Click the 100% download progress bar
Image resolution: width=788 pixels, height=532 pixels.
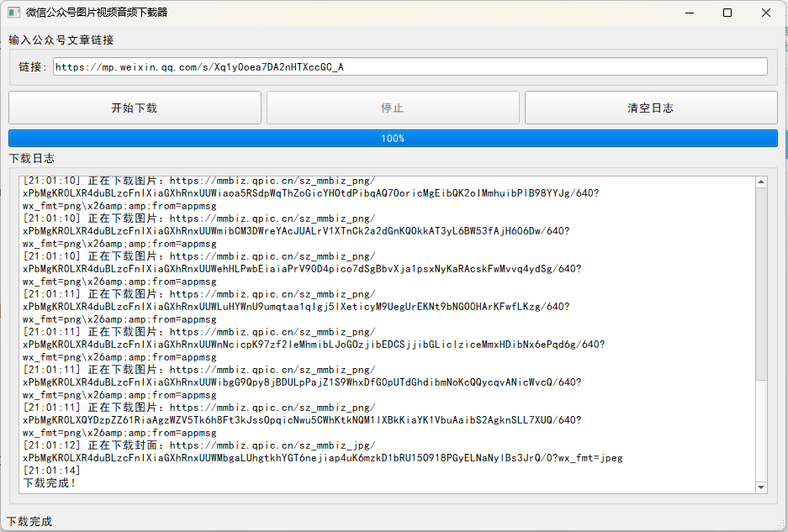(x=393, y=138)
